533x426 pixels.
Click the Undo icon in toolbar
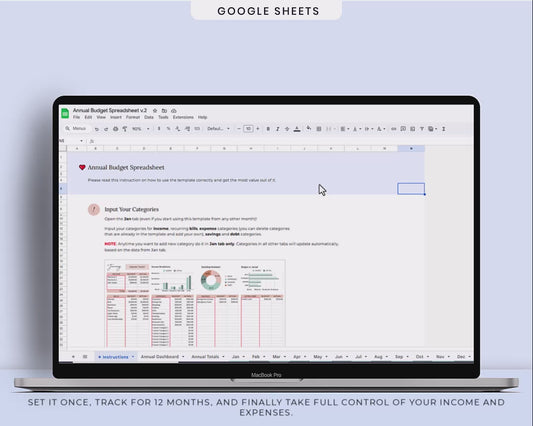coord(97,129)
